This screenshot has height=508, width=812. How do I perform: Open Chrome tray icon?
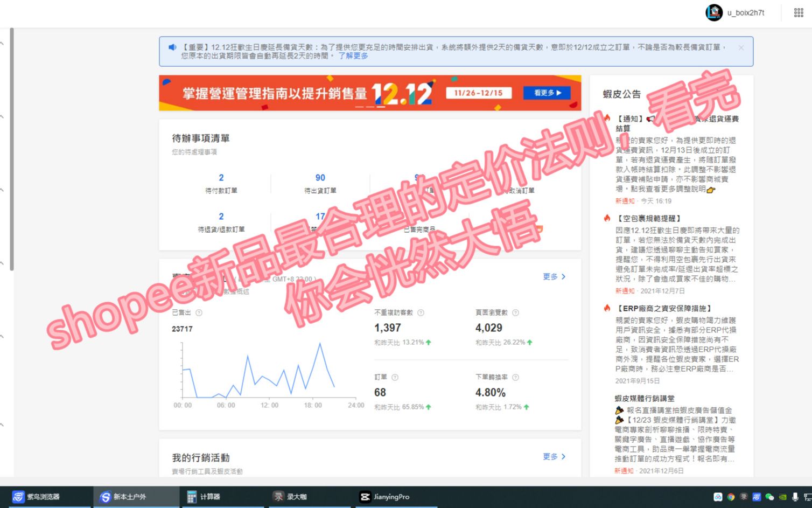tap(731, 497)
